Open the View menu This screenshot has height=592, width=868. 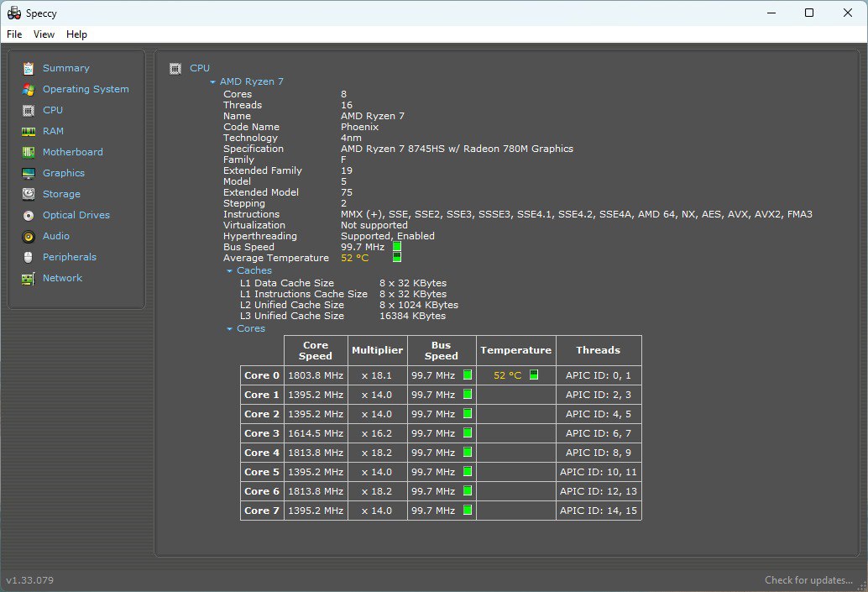click(44, 34)
